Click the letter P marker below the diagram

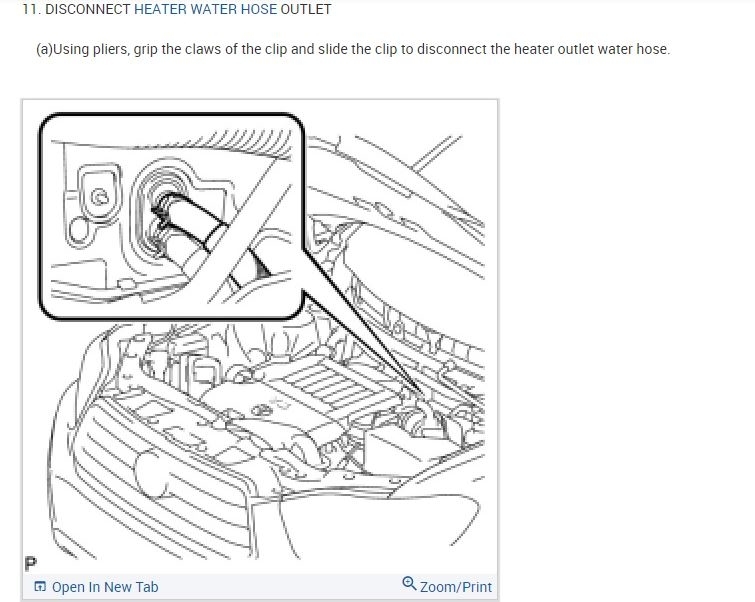[30, 563]
